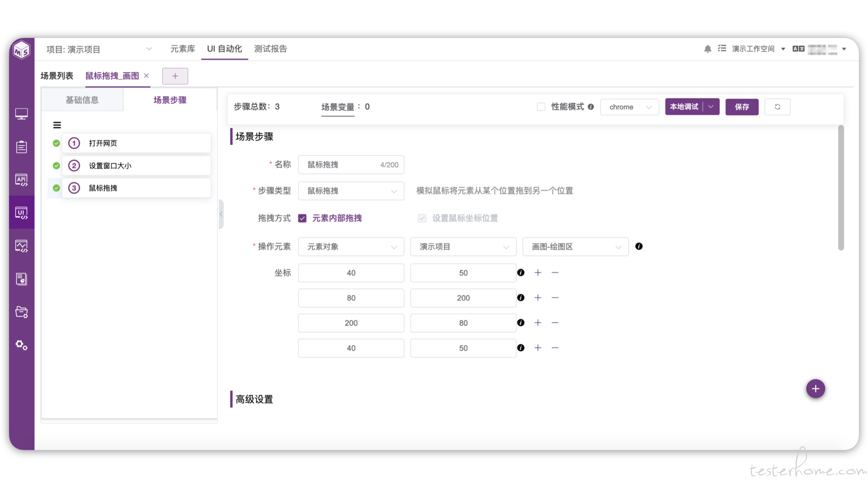The image size is (868, 488).
Task: Click the notification bell icon
Action: click(708, 49)
